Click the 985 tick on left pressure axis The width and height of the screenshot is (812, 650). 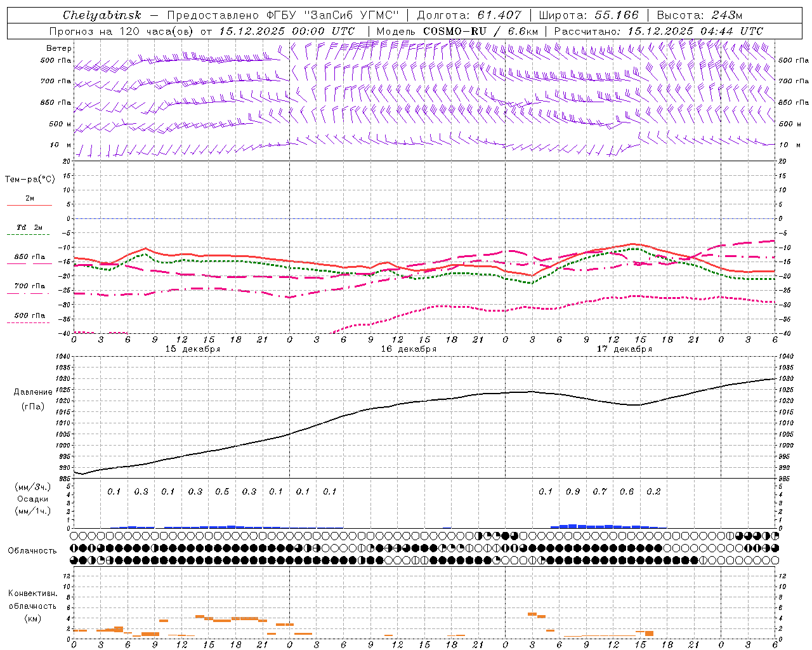click(64, 479)
